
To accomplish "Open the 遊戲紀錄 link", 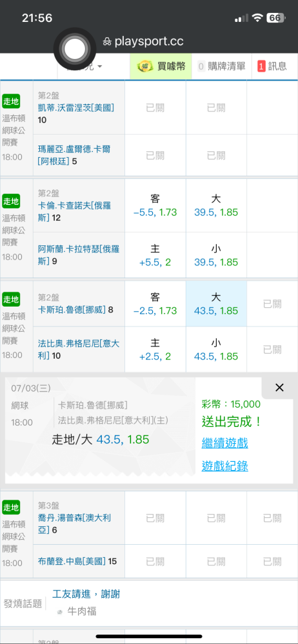I will pos(224,466).
